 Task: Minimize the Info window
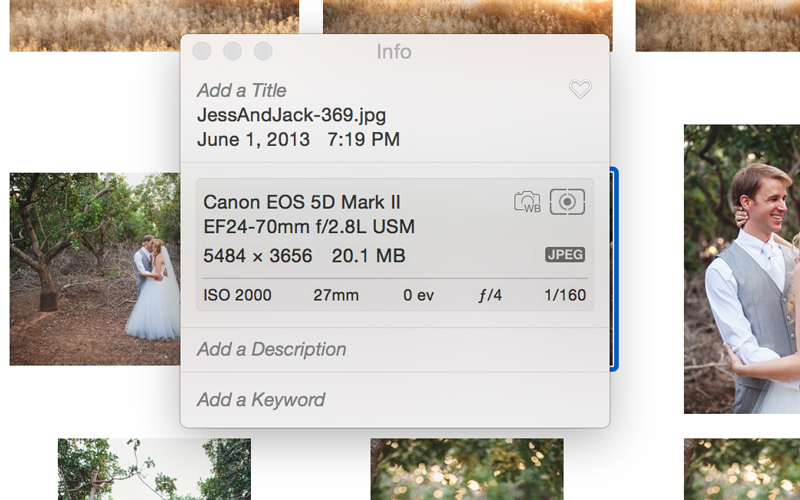coord(233,51)
